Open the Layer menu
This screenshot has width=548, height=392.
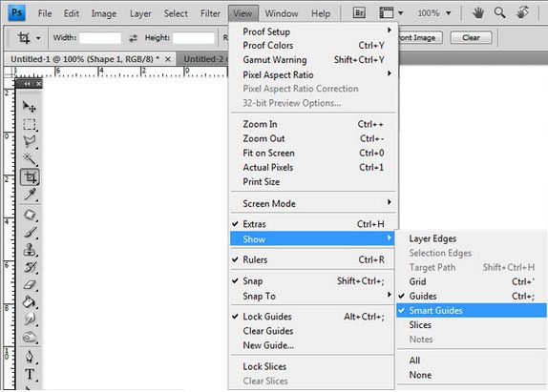pos(140,13)
